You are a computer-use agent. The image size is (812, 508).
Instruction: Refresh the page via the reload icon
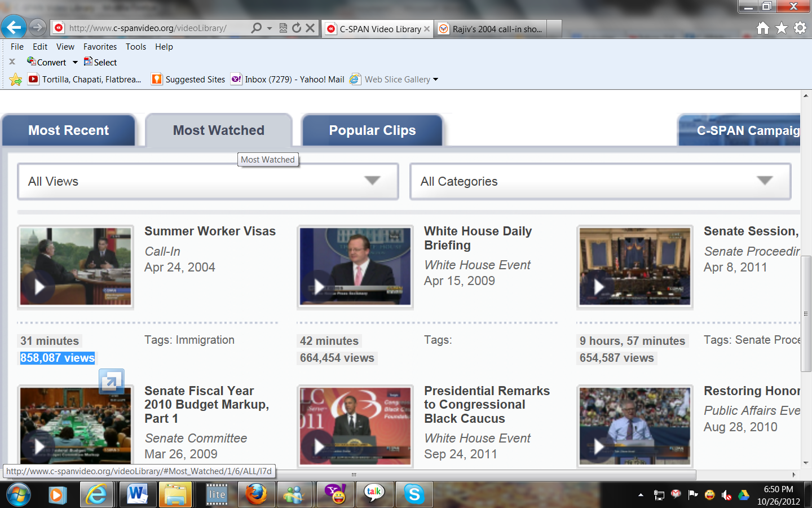click(x=297, y=28)
